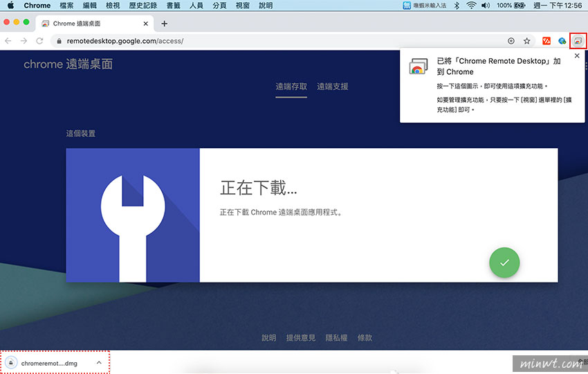This screenshot has width=588, height=374.
Task: Click the chrome 遠端桌面 page title
Action: coord(68,64)
